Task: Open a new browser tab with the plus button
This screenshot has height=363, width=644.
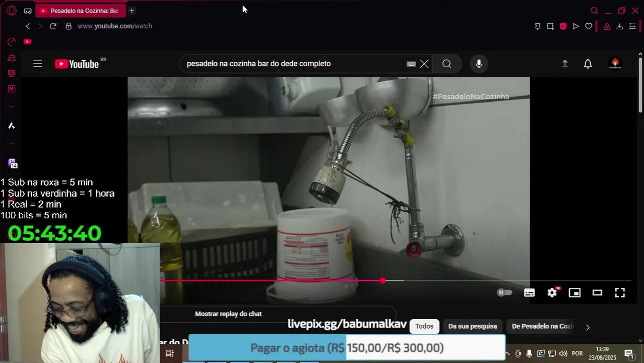Action: tap(132, 11)
